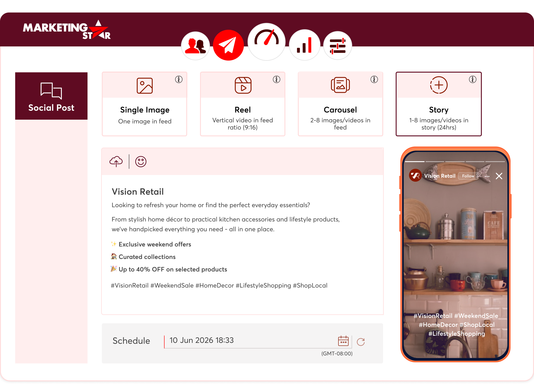The height and width of the screenshot is (392, 534).
Task: Select the Social Post sidebar tab
Action: (x=51, y=96)
